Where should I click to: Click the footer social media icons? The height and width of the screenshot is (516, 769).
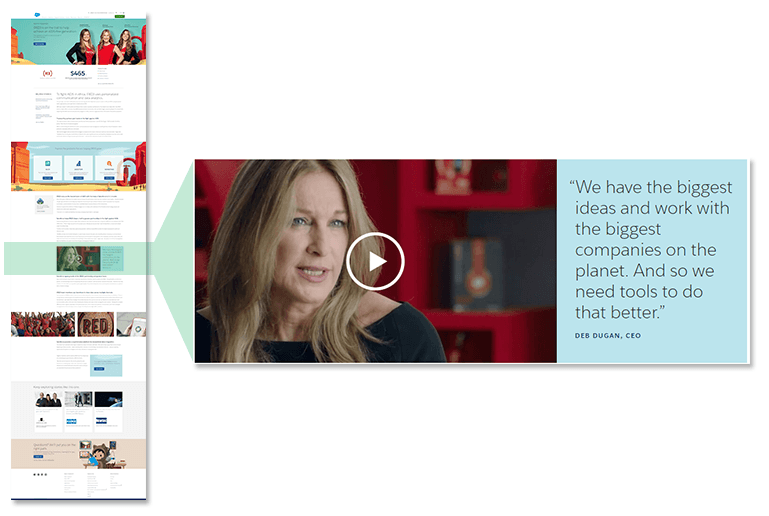click(40, 474)
